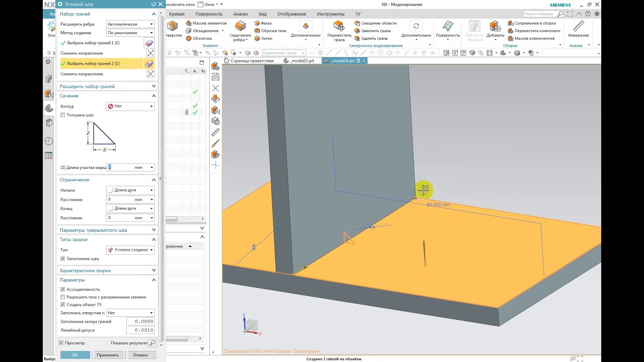The height and width of the screenshot is (362, 644).
Task: Click Показать результат magnifier icon
Action: pos(153,343)
